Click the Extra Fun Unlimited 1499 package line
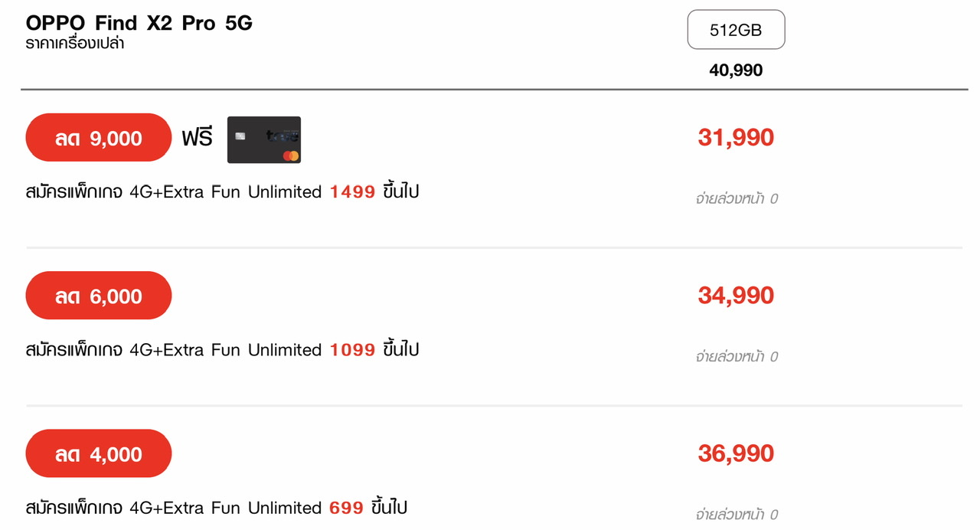Screen dimensions: 980x530 (223, 192)
